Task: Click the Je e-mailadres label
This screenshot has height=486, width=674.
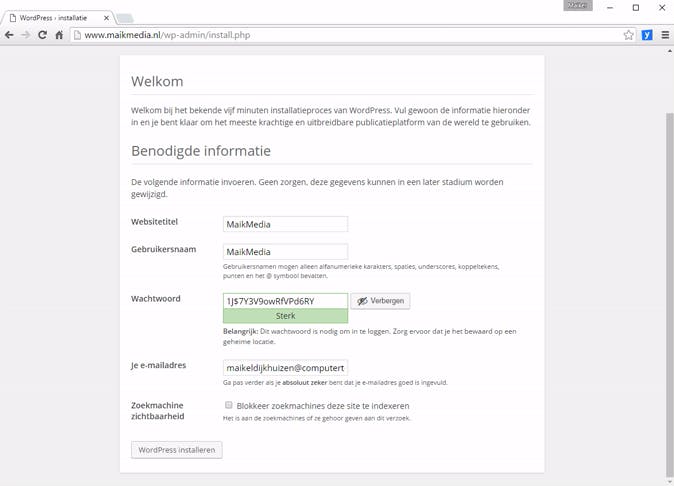Action: coord(159,365)
